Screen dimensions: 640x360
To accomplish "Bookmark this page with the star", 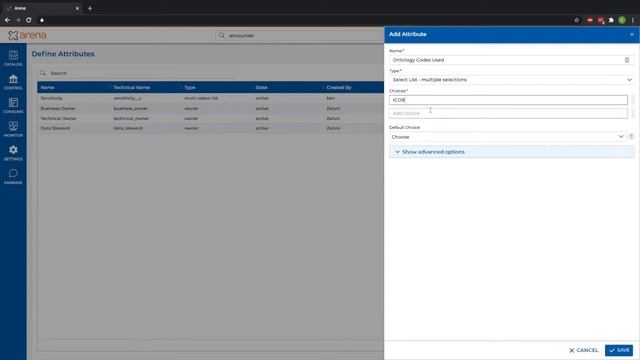I will pos(576,20).
